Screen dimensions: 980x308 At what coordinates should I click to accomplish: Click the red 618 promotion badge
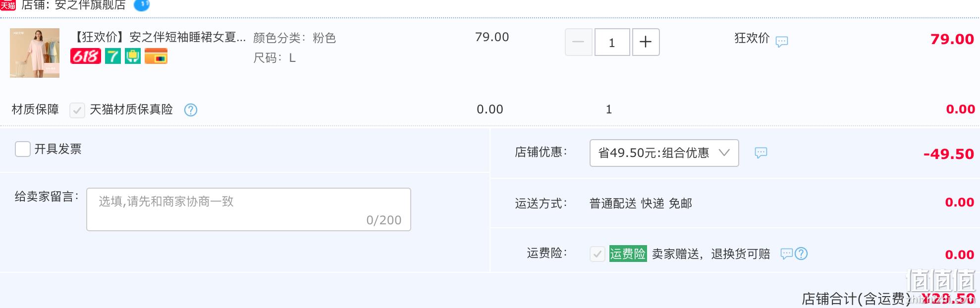pyautogui.click(x=86, y=56)
